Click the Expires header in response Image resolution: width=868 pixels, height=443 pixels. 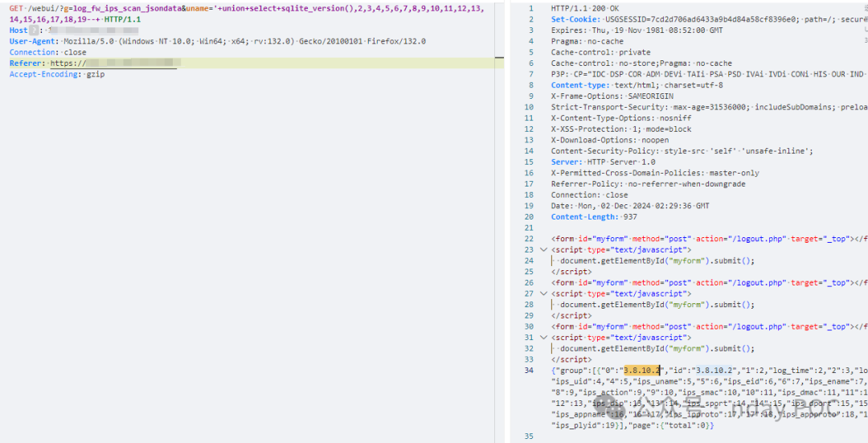pyautogui.click(x=637, y=31)
